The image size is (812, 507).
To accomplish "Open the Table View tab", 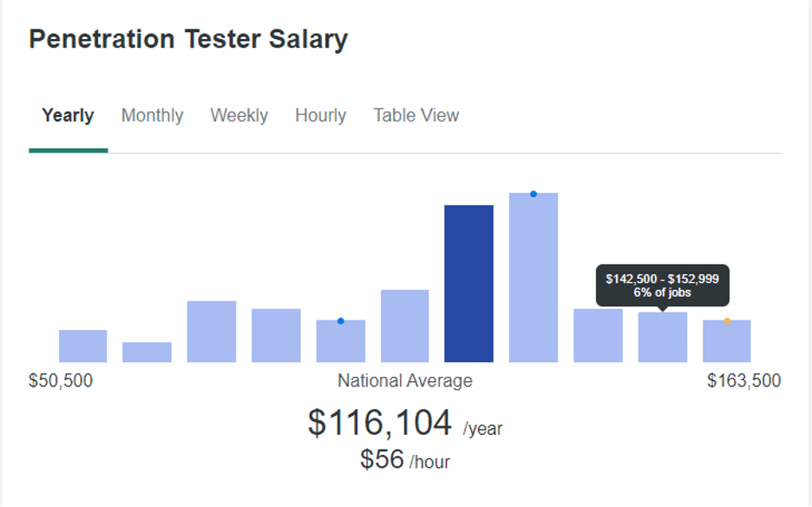I will 416,115.
